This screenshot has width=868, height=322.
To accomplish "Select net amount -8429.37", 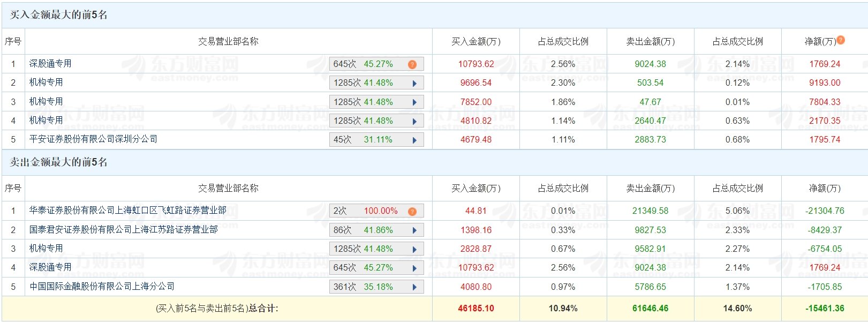I will click(825, 230).
